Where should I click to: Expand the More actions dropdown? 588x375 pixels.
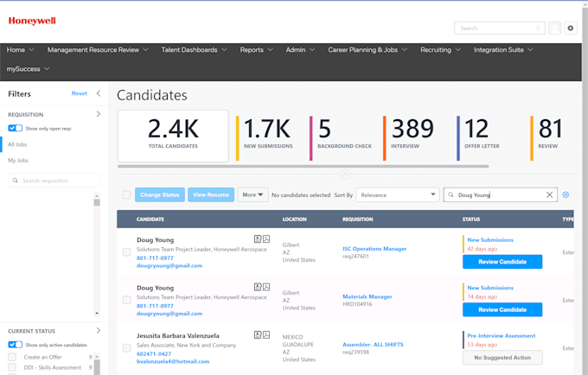coord(253,195)
